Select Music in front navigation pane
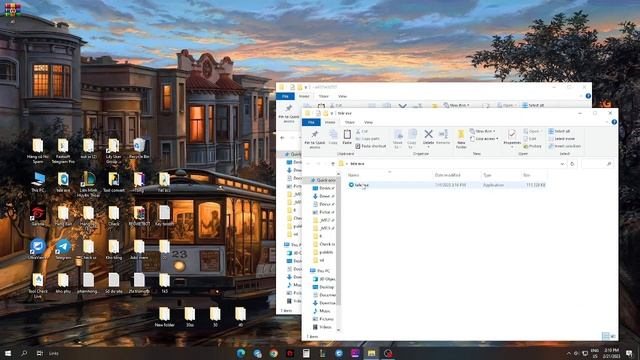 321,311
